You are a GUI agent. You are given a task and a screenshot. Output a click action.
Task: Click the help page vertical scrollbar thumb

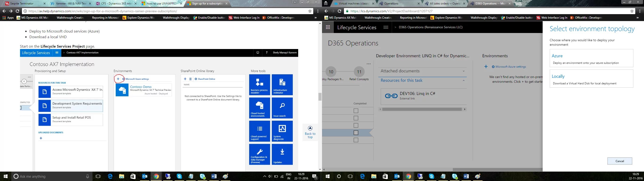[320, 97]
